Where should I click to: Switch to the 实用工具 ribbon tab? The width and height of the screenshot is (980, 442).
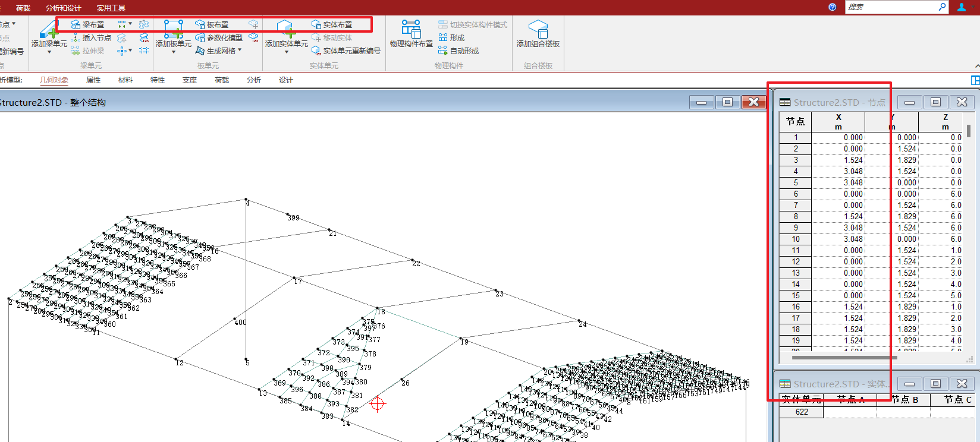tap(111, 8)
